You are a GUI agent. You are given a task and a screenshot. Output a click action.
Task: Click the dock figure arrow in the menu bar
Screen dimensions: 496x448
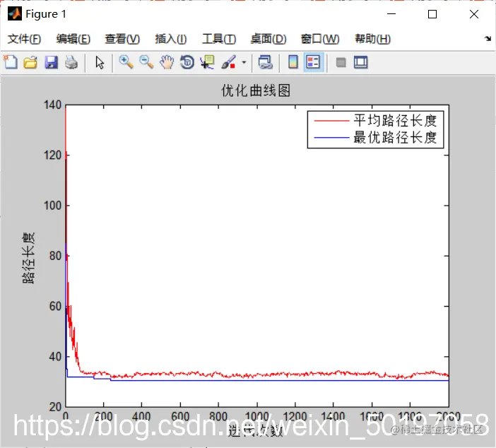click(x=488, y=39)
